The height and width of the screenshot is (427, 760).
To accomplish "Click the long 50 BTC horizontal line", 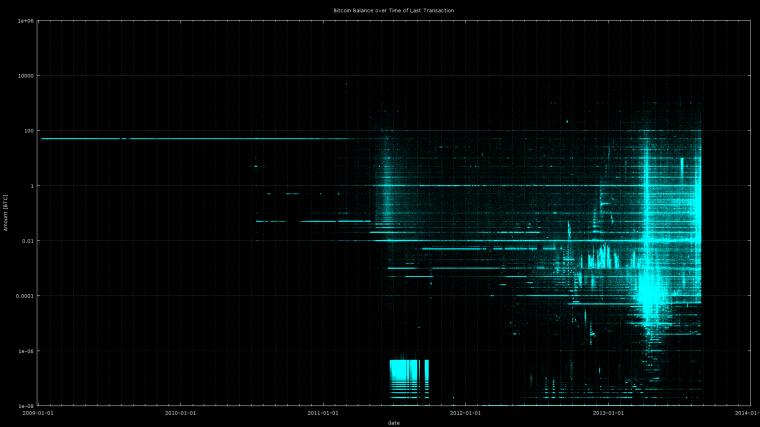I will coord(194,139).
